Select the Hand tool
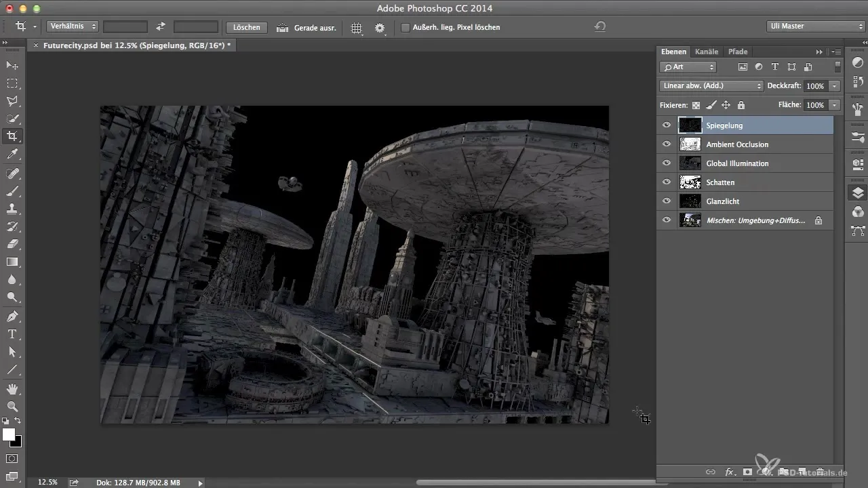The width and height of the screenshot is (868, 488). click(12, 389)
